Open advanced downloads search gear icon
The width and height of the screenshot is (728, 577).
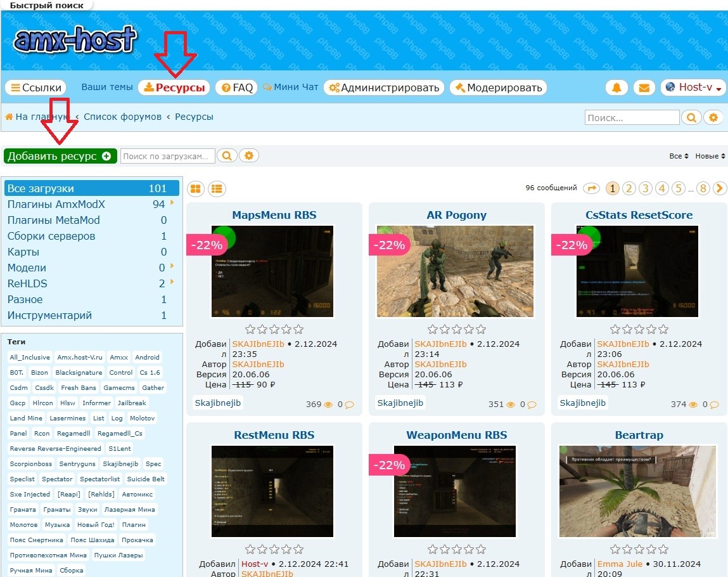pyautogui.click(x=248, y=156)
